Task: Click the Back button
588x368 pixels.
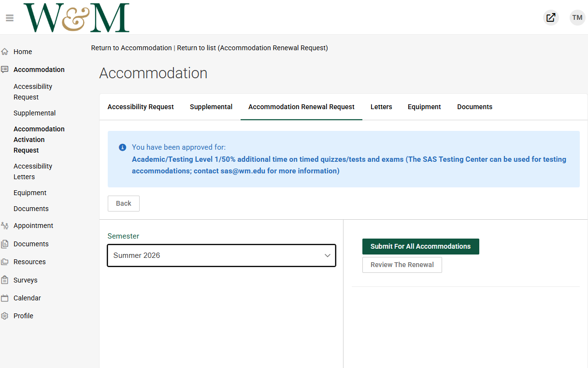Action: 124,203
